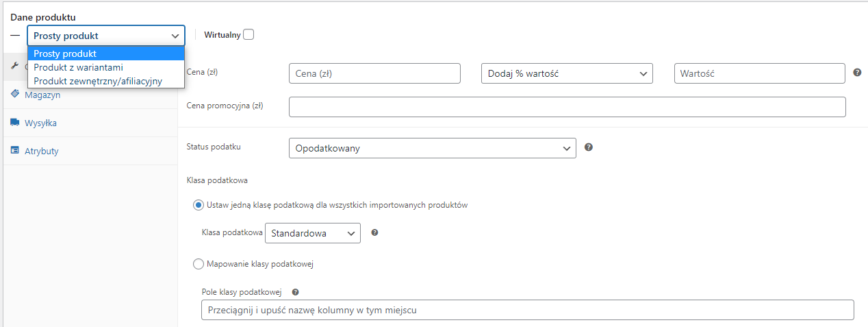Open the Standardowa tax class dropdown
The width and height of the screenshot is (868, 327).
click(x=313, y=234)
